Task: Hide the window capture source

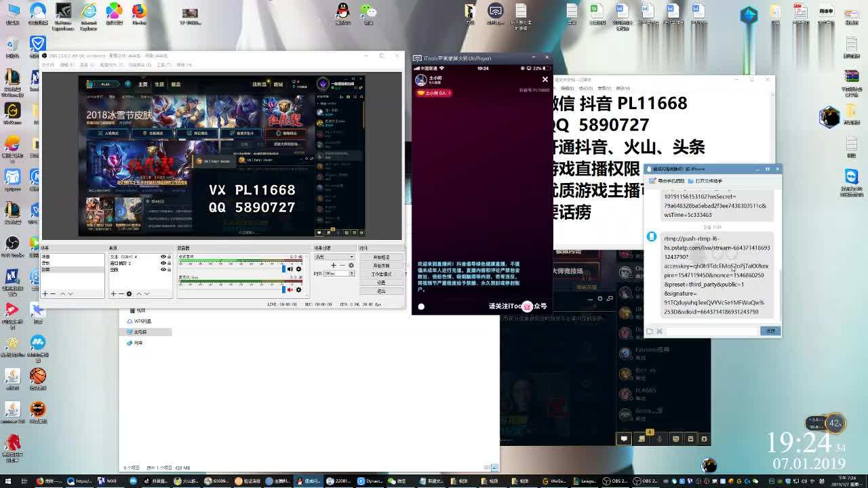Action: tap(163, 263)
